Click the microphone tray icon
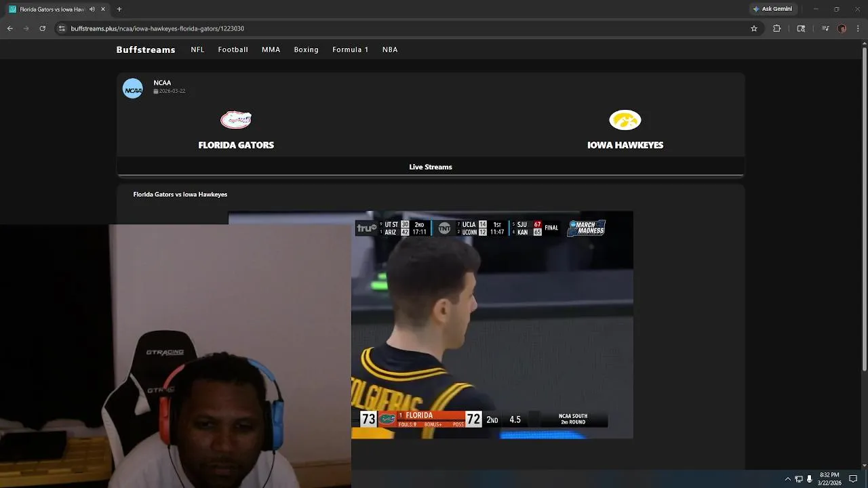This screenshot has width=868, height=488. point(810,479)
